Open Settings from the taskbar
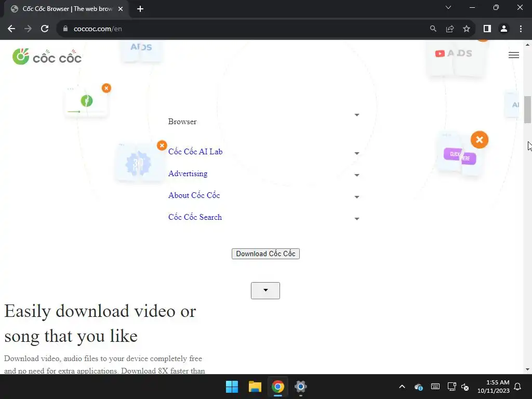The width and height of the screenshot is (532, 399). click(x=301, y=387)
